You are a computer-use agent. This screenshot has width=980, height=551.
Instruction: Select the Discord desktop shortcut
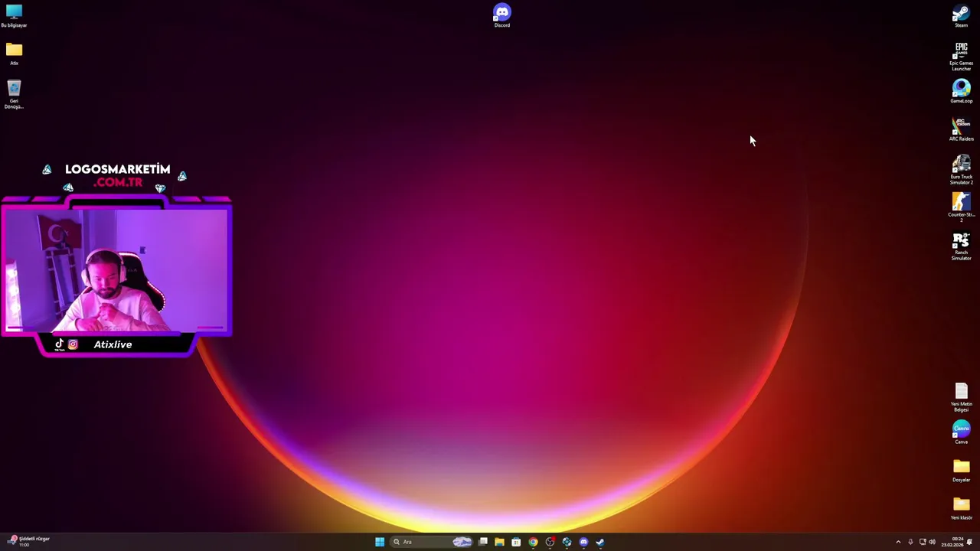501,16
